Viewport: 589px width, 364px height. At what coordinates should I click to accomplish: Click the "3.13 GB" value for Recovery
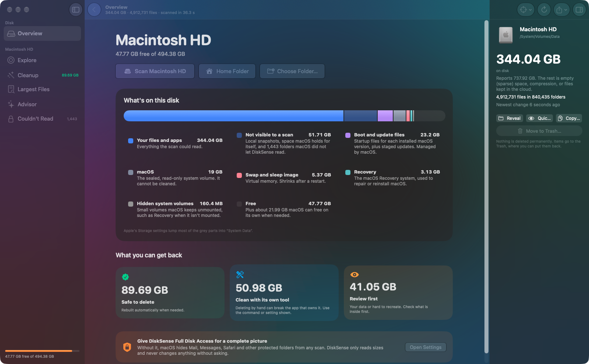(430, 172)
